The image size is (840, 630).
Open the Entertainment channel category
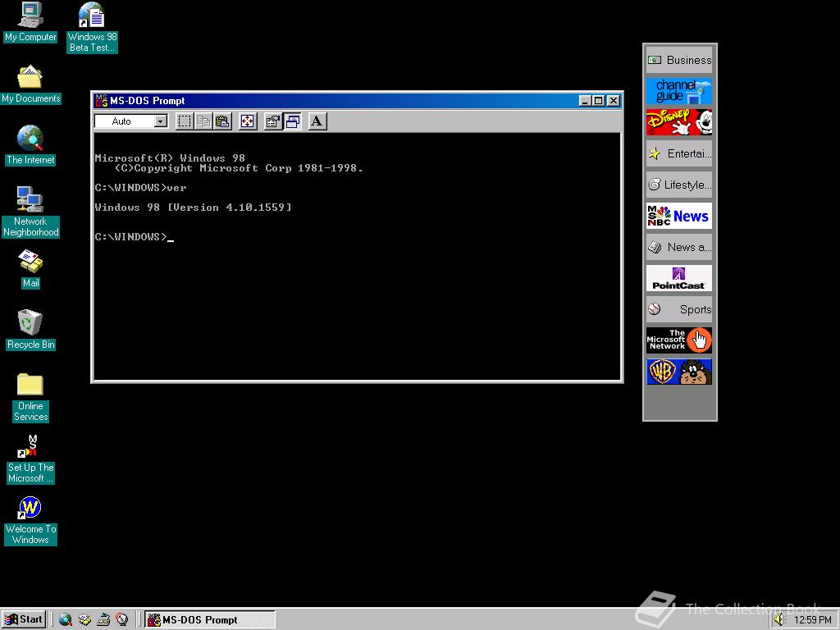[679, 153]
